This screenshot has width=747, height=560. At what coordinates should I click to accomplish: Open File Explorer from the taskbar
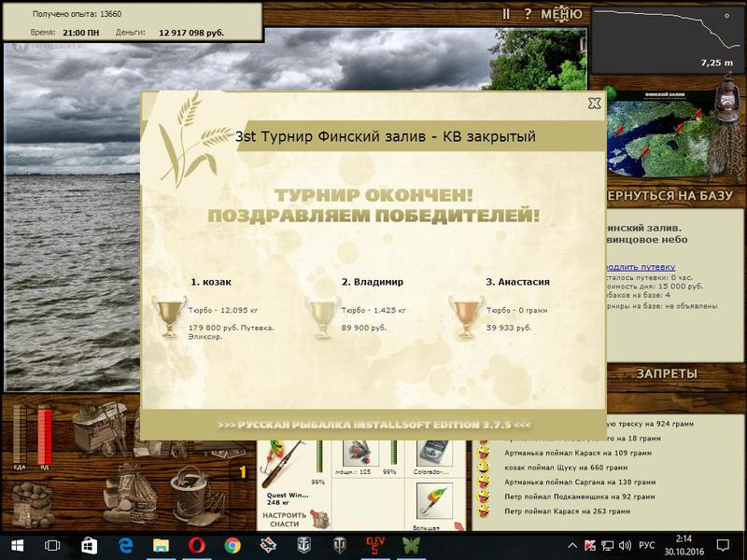161,546
